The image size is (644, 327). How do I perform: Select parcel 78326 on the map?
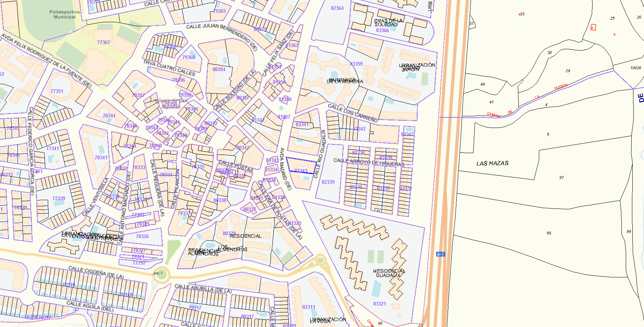click(x=142, y=236)
